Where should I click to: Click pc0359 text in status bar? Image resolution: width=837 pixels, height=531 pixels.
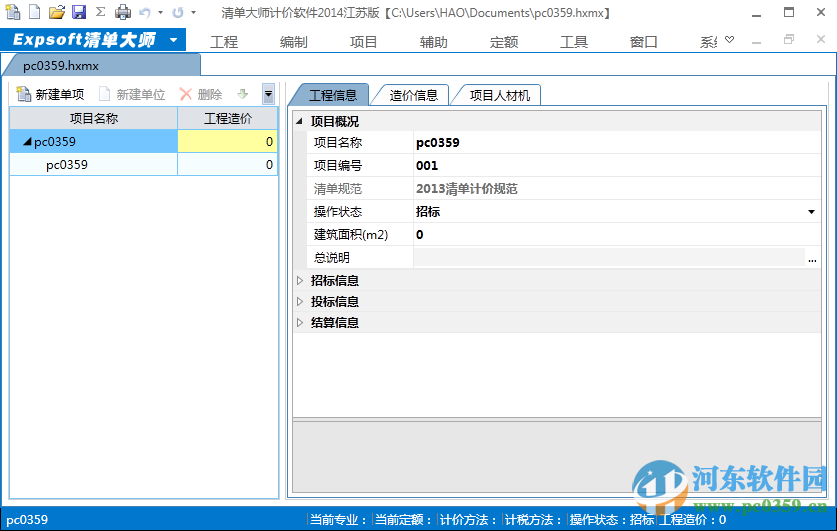pyautogui.click(x=27, y=520)
